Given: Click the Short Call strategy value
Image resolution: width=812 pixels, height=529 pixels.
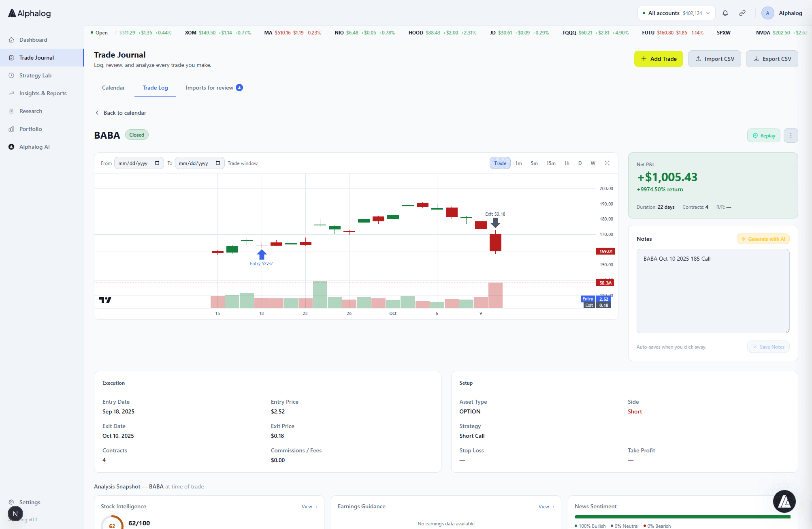Looking at the screenshot, I should tap(472, 436).
